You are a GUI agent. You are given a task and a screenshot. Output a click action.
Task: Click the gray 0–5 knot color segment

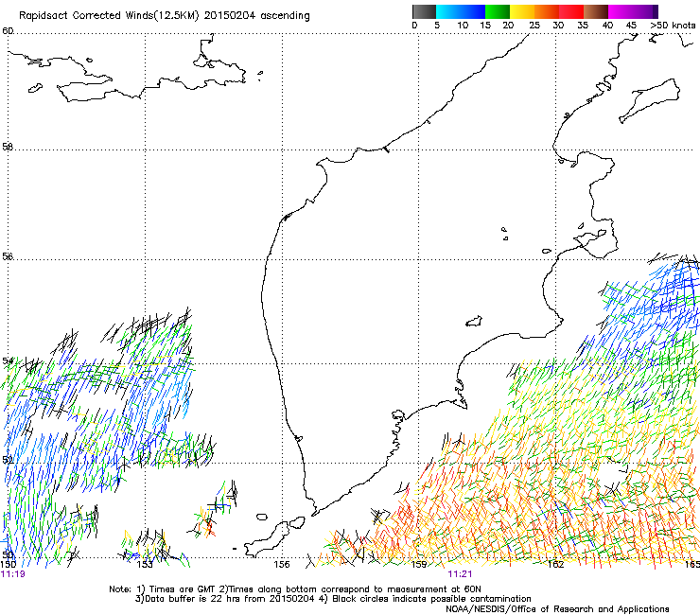coord(424,11)
